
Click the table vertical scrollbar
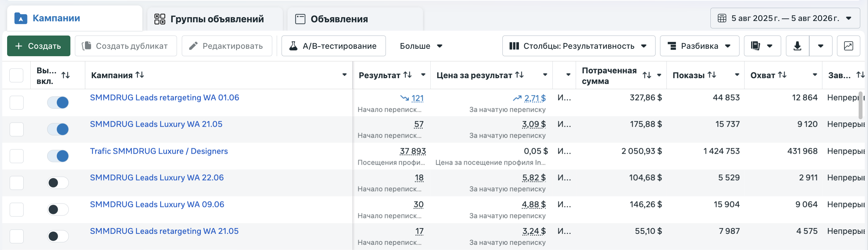click(861, 105)
